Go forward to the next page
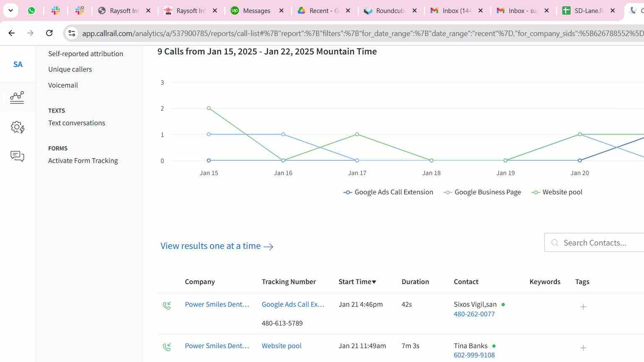This screenshot has width=644, height=362. coord(30,33)
